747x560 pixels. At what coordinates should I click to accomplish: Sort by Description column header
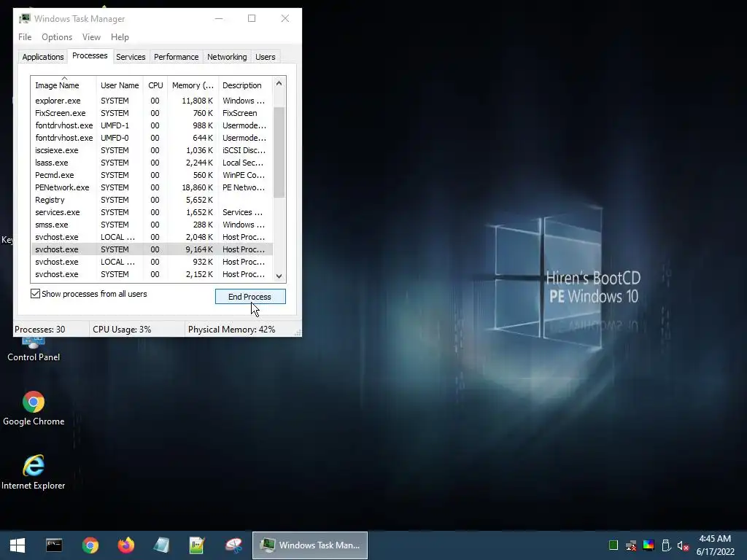(x=245, y=85)
